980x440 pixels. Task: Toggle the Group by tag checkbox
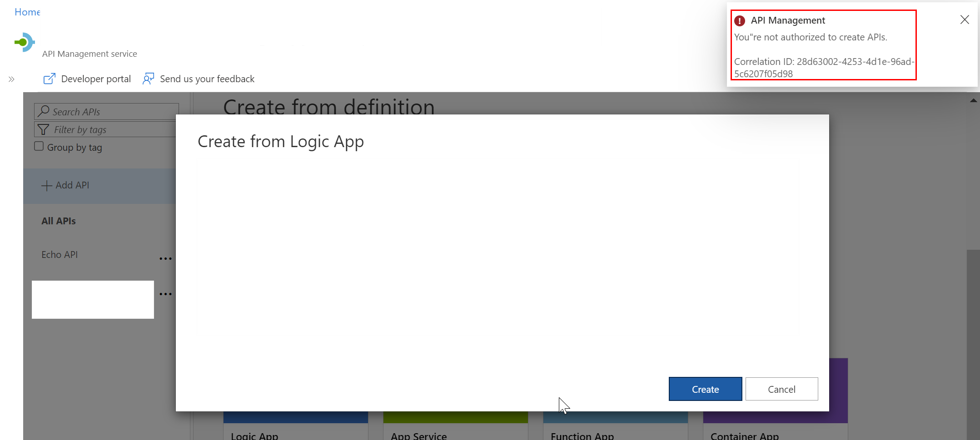[39, 146]
